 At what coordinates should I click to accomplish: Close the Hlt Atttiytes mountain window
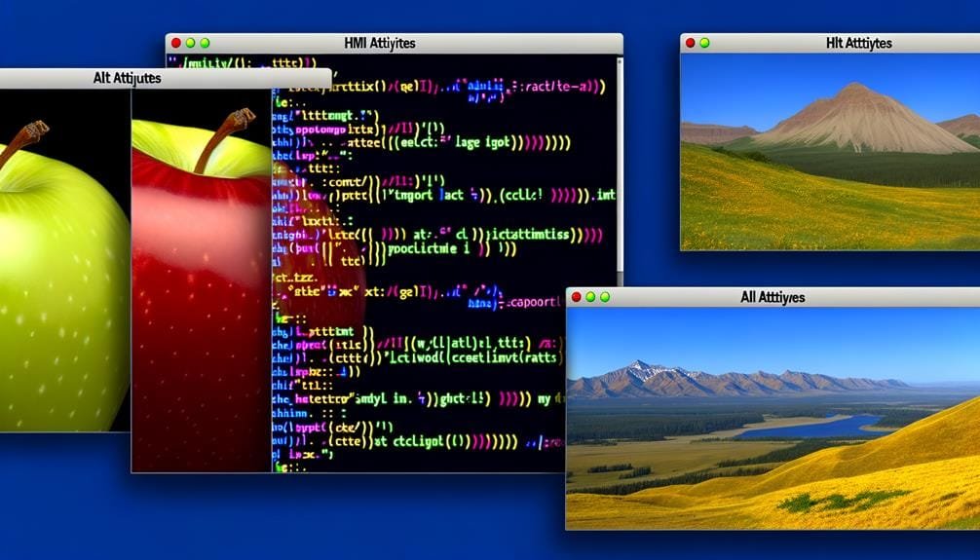pos(690,43)
